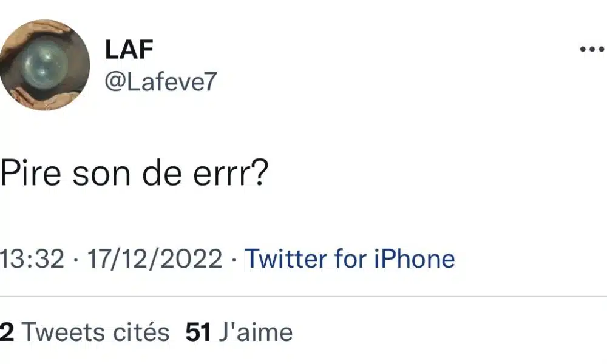Open the @Lafeve7 handle
Viewport: 607px width, 364px height.
point(160,82)
